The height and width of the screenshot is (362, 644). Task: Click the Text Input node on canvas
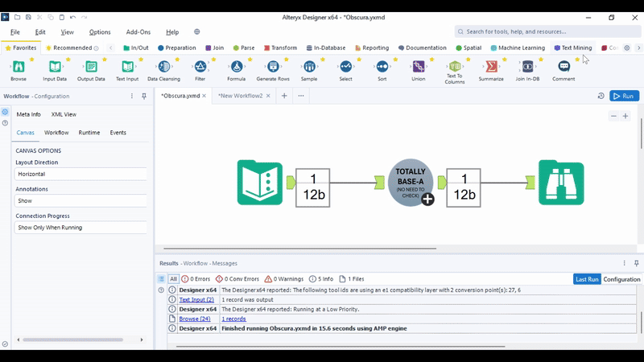point(260,183)
